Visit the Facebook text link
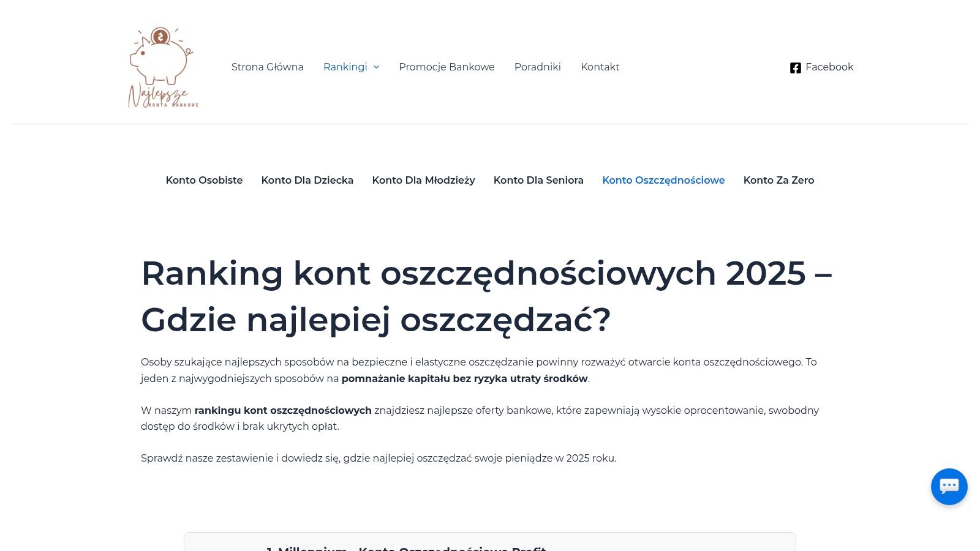This screenshot has height=551, width=980. [x=829, y=67]
